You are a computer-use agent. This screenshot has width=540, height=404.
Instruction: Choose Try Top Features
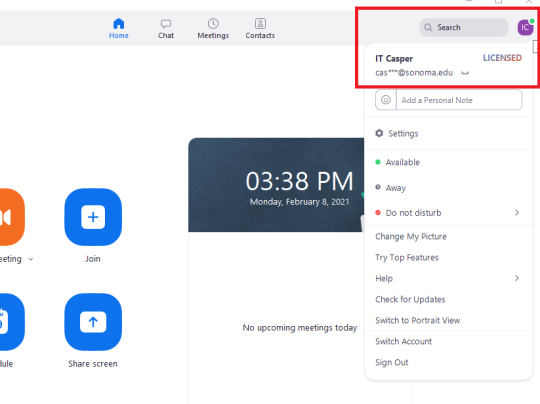407,258
